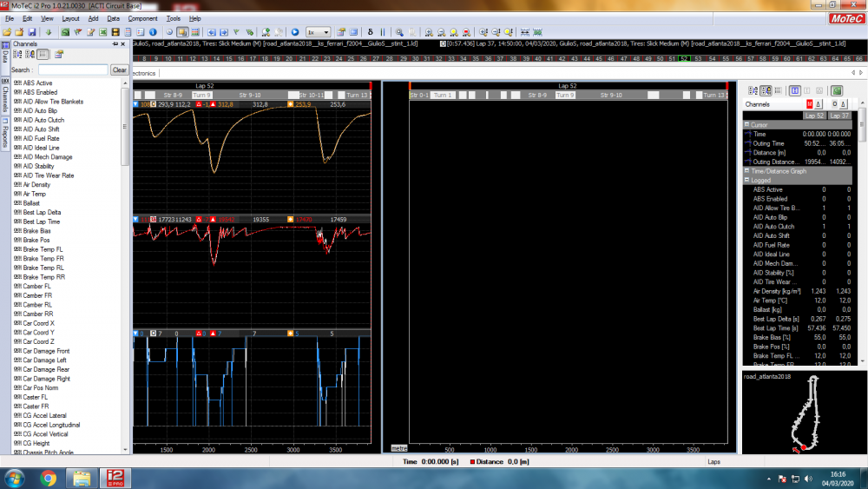Pin the Channels panel with the pushpin
The width and height of the screenshot is (868, 489).
point(115,43)
